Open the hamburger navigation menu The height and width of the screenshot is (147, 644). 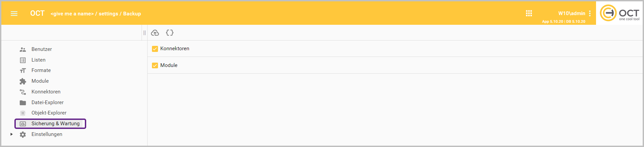click(x=14, y=14)
